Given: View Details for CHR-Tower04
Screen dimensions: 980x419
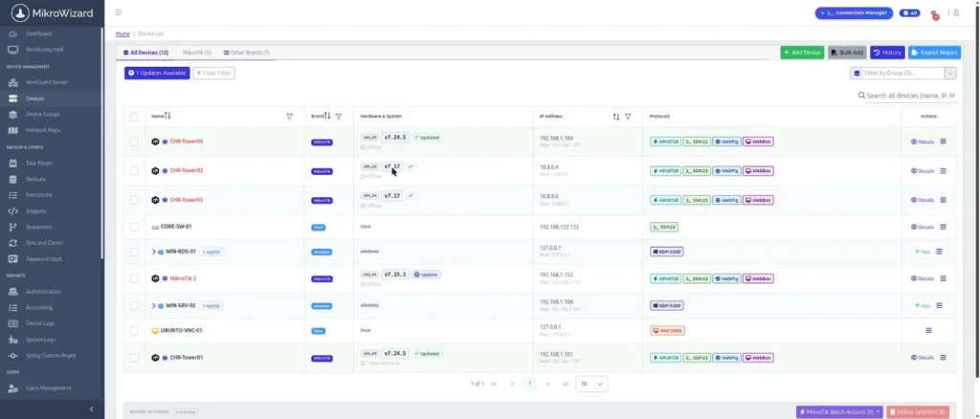Looking at the screenshot, I should pyautogui.click(x=923, y=142).
